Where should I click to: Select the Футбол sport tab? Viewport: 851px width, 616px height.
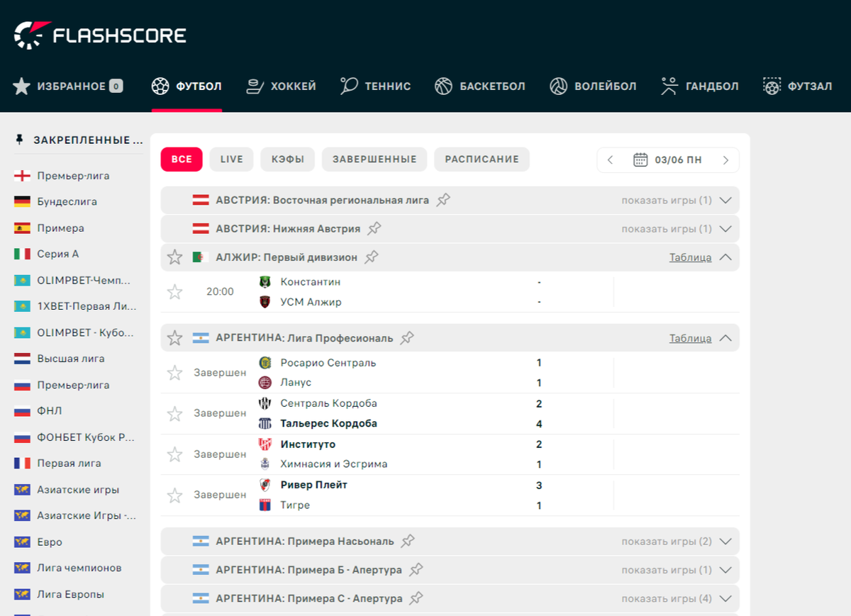tap(187, 86)
